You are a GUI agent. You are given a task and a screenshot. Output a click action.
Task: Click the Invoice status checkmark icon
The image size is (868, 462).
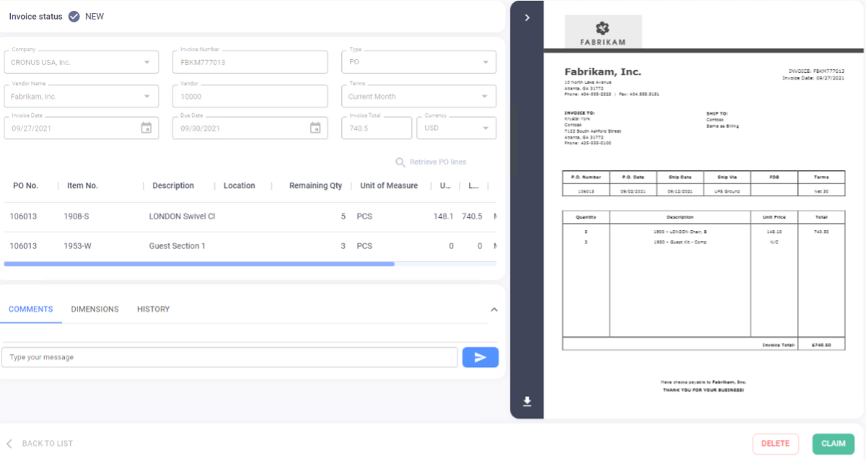tap(74, 17)
